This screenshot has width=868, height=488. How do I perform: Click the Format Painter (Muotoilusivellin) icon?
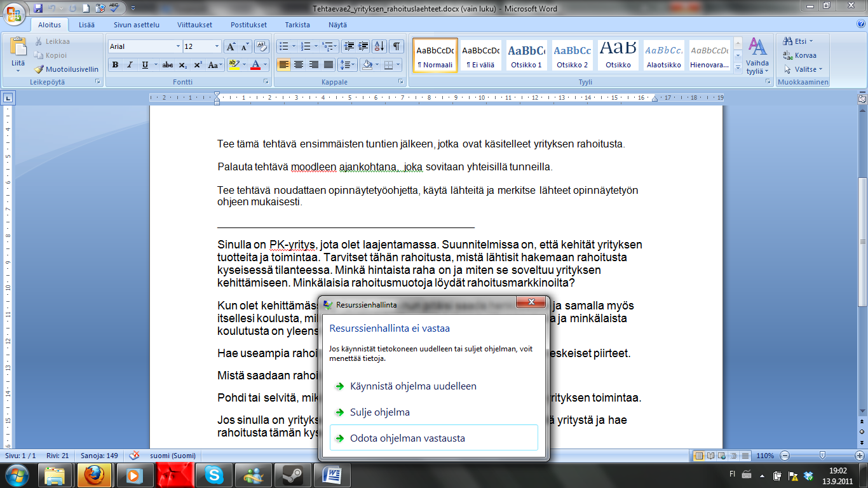pyautogui.click(x=39, y=69)
